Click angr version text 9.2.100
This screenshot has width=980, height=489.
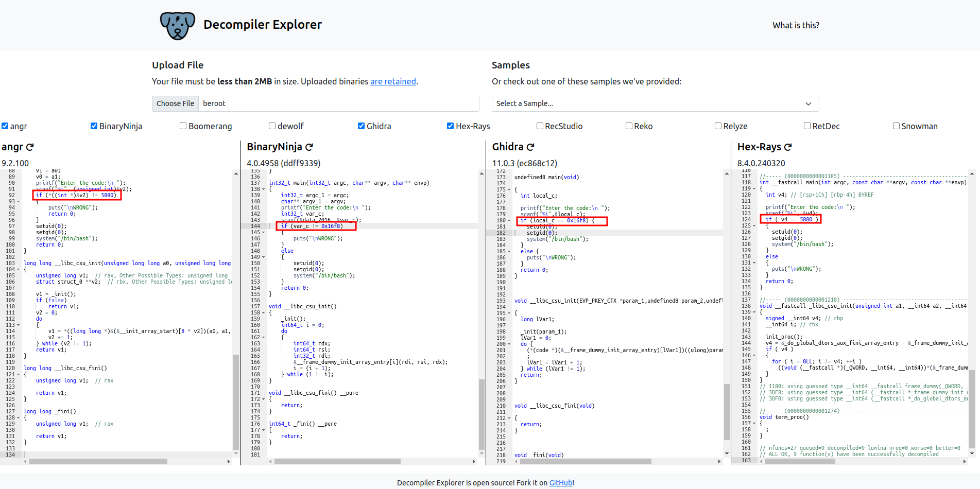pyautogui.click(x=15, y=163)
